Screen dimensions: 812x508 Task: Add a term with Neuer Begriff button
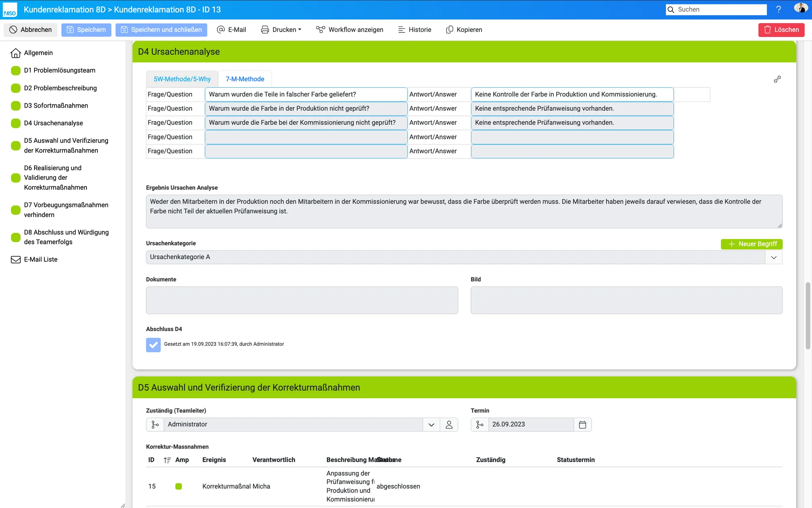(752, 244)
